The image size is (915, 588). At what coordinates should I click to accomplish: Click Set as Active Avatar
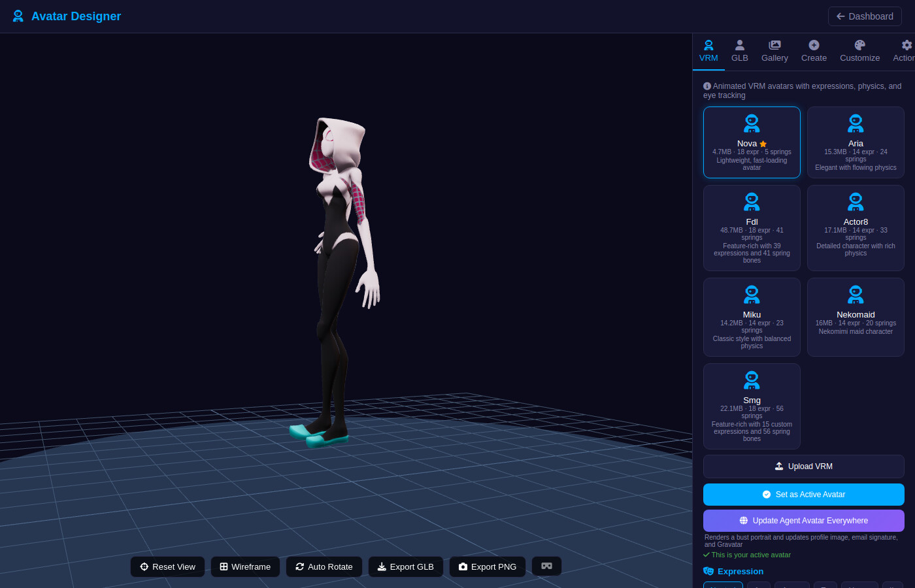[x=803, y=495]
